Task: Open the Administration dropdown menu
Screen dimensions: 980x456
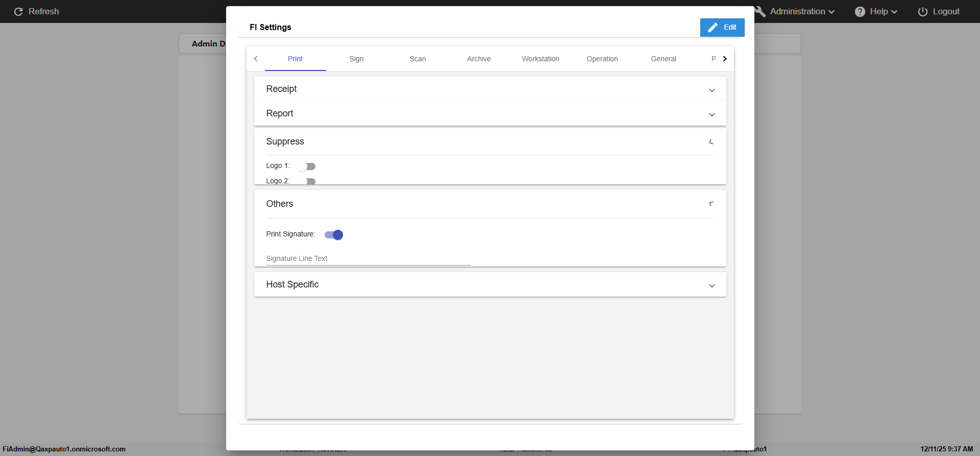Action: (802, 12)
